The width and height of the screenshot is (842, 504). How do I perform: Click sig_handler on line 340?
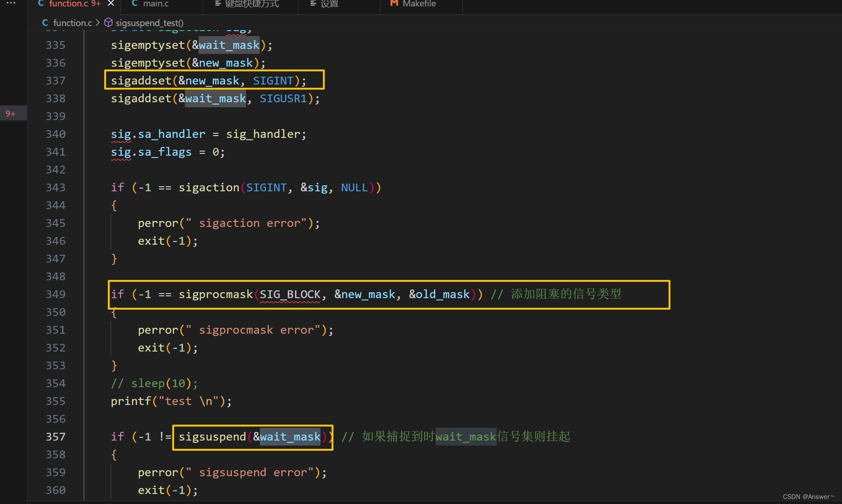pyautogui.click(x=263, y=134)
